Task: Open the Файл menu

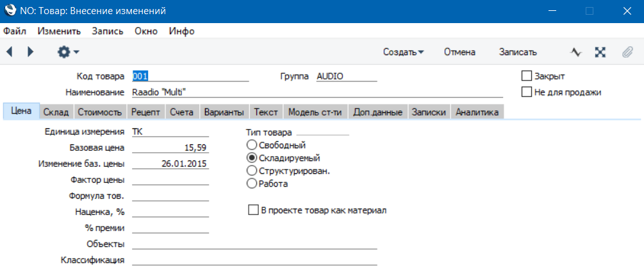Action: tap(15, 31)
